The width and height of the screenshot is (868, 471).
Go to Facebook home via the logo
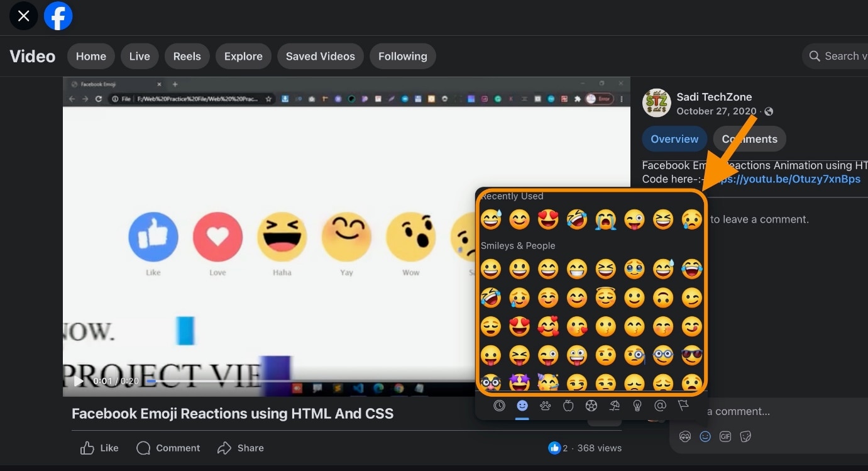58,16
